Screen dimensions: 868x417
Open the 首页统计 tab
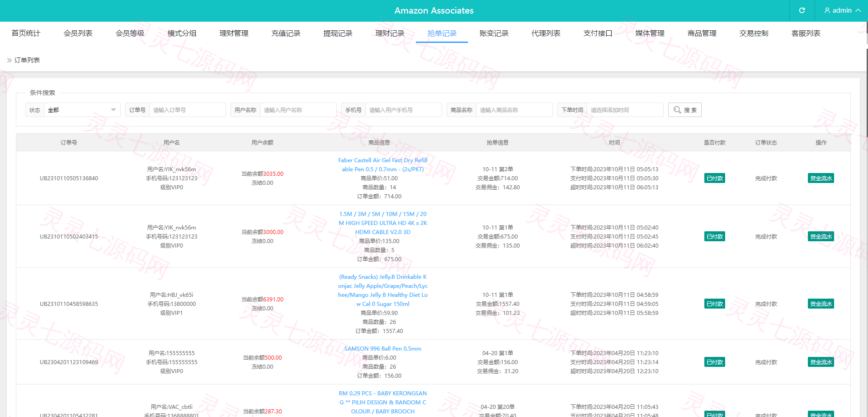point(26,33)
